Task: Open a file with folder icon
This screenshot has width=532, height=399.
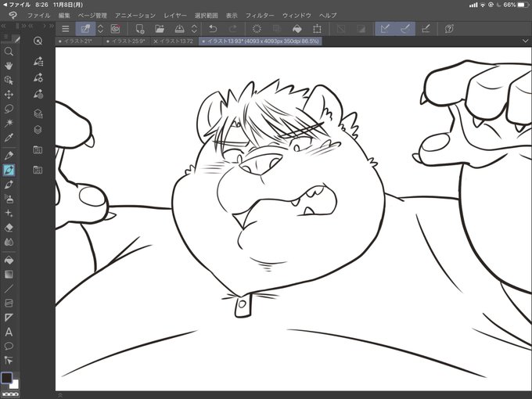Action: click(x=160, y=29)
